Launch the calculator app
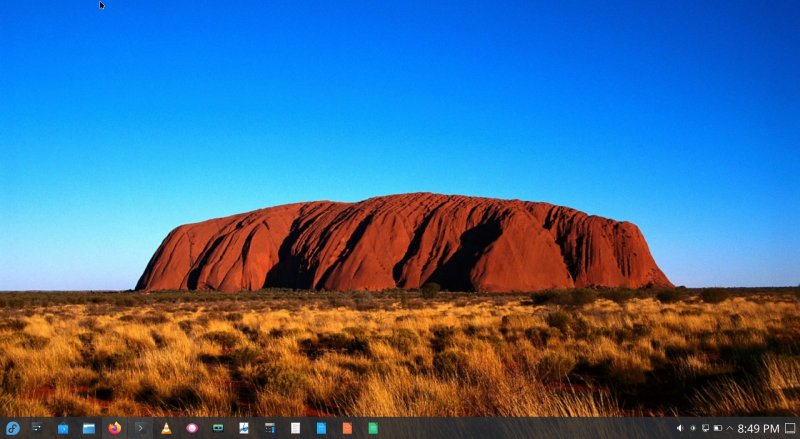Viewport: 800px width, 439px height. (269, 428)
